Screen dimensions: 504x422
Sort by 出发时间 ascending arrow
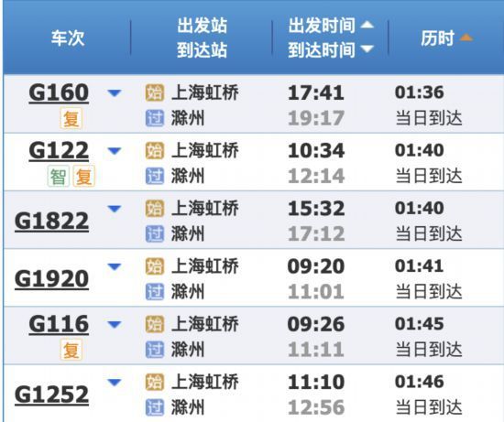[x=367, y=25]
